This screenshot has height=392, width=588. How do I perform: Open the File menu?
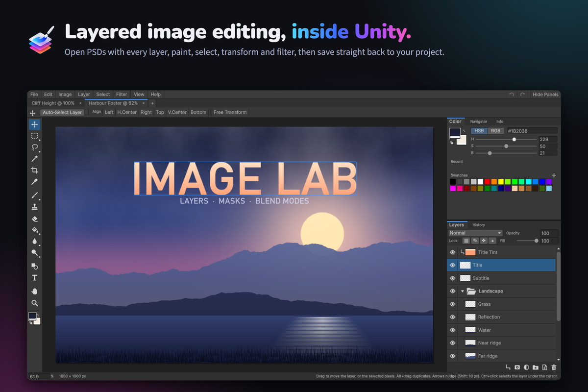click(34, 95)
